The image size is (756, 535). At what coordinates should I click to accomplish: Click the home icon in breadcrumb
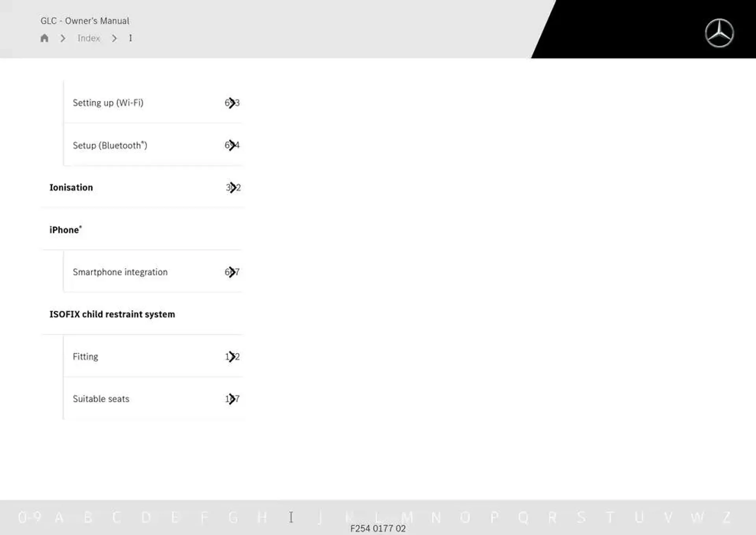44,38
